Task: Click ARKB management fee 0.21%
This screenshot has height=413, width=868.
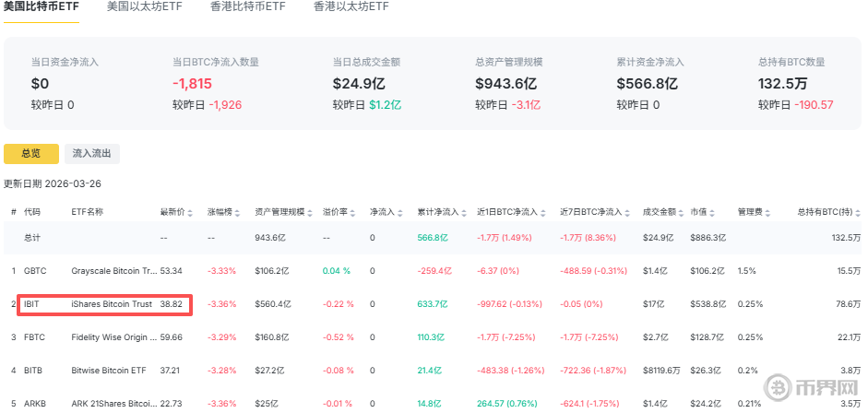Action: pos(750,404)
